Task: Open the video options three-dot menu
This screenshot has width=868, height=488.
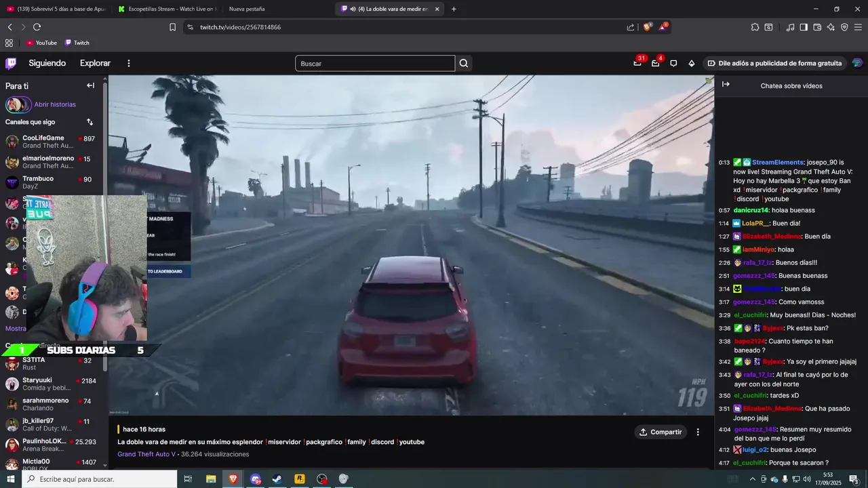Action: (698, 432)
